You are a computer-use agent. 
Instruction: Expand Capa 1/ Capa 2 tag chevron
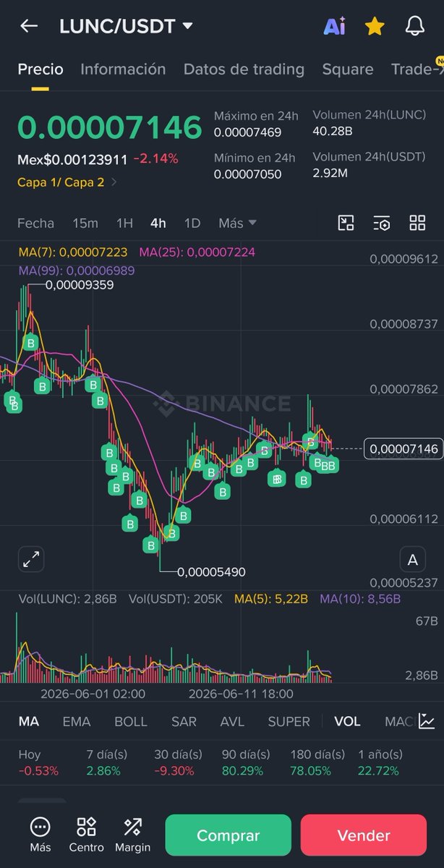(114, 182)
